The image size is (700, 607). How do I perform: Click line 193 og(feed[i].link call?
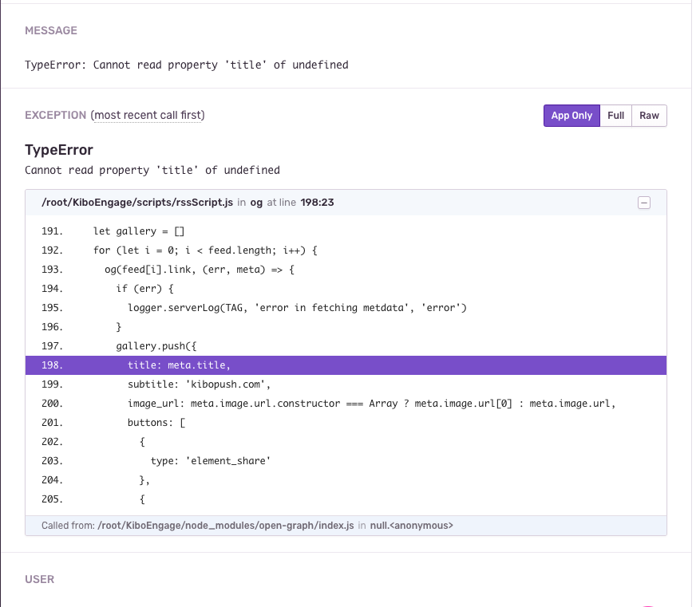coord(200,270)
